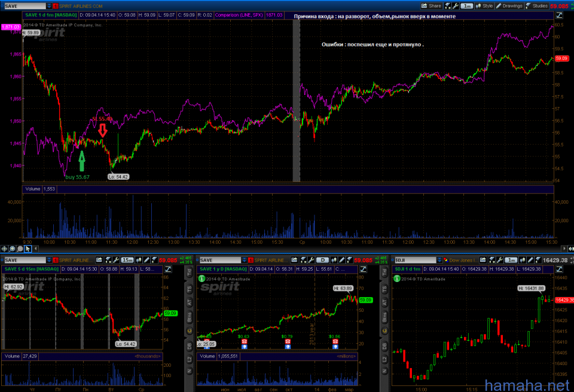Expand symbol dropdown in daily chart panel

pos(245,260)
